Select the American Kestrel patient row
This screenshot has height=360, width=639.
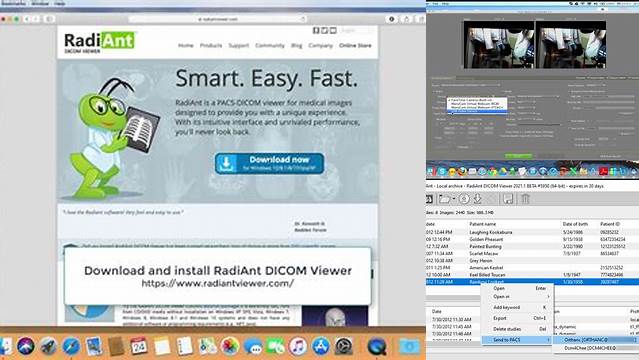point(532,267)
